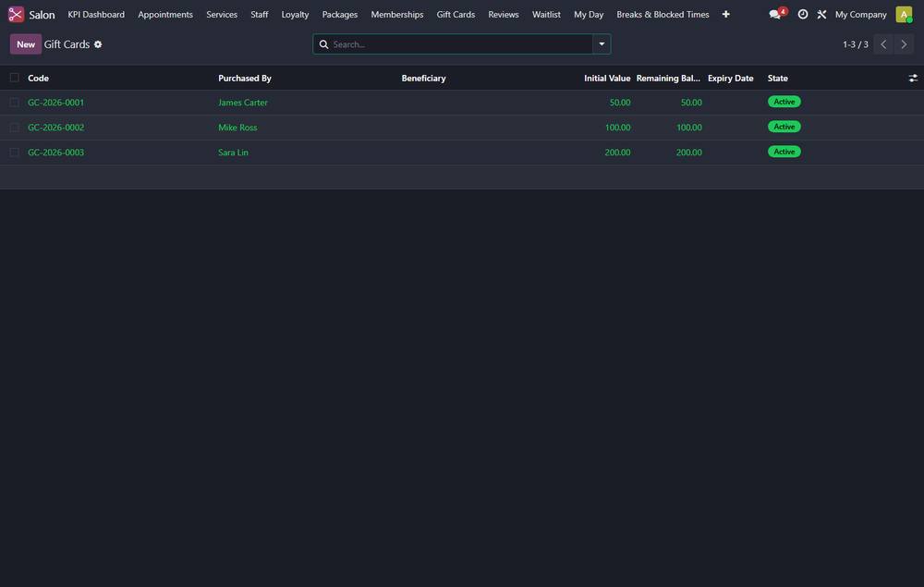This screenshot has height=587, width=924.
Task: Toggle select-all checkbox in header
Action: pos(14,78)
